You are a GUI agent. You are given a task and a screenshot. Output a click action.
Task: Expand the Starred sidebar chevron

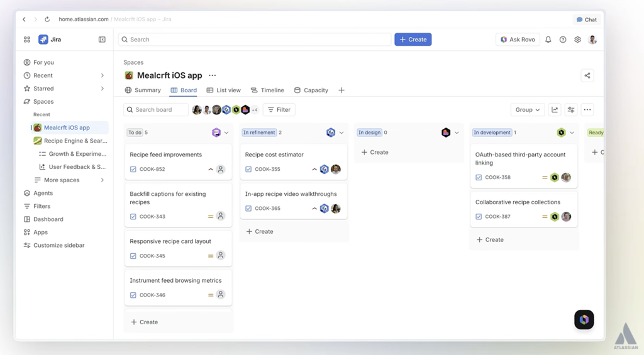coord(103,89)
